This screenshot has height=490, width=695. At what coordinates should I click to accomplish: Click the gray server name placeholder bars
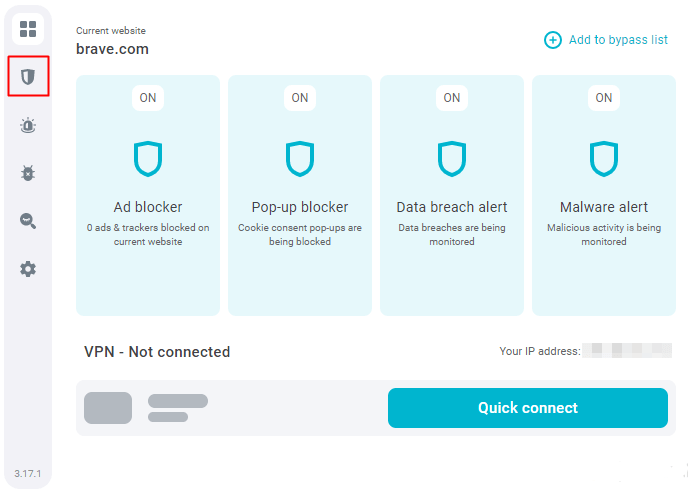click(x=178, y=408)
